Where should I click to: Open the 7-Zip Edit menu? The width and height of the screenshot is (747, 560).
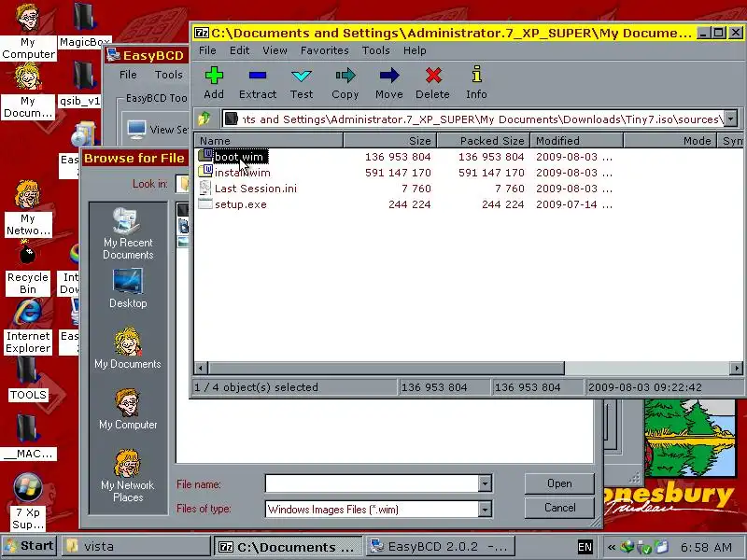click(239, 50)
